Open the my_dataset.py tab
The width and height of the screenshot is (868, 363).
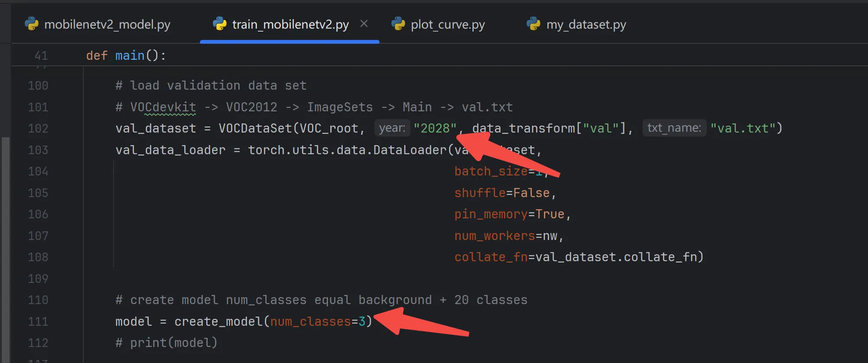(x=576, y=24)
